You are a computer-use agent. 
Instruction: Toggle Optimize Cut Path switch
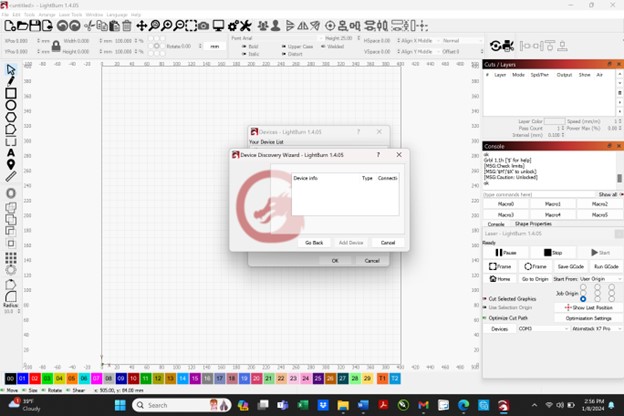[485, 318]
